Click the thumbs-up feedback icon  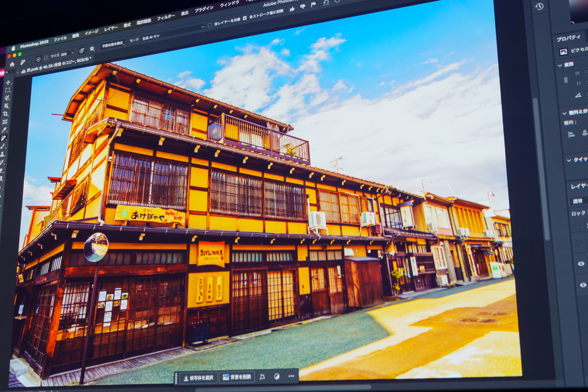[292, 9]
